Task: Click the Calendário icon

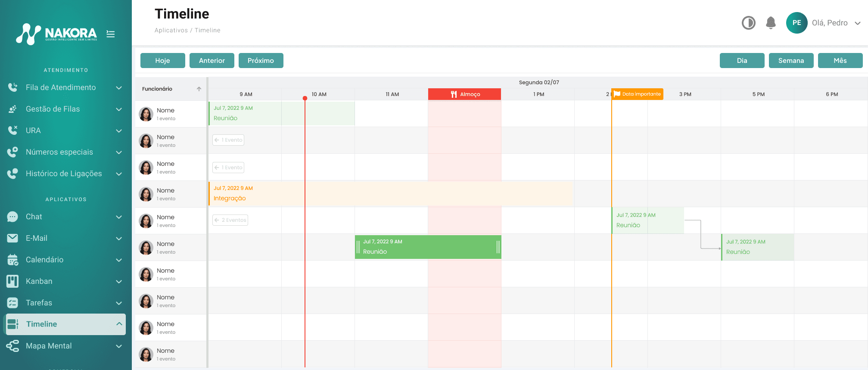Action: tap(13, 260)
